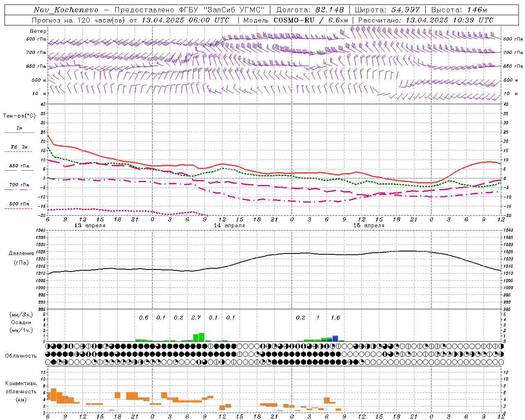The image size is (525, 420).
Task: Select the Td 2м dew point legend entry
Action: (19, 147)
